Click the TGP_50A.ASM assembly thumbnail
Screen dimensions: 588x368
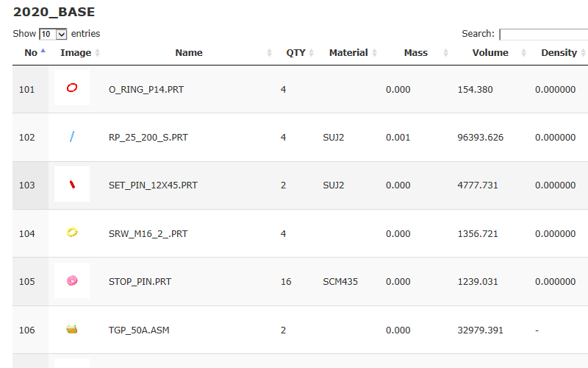coord(72,329)
